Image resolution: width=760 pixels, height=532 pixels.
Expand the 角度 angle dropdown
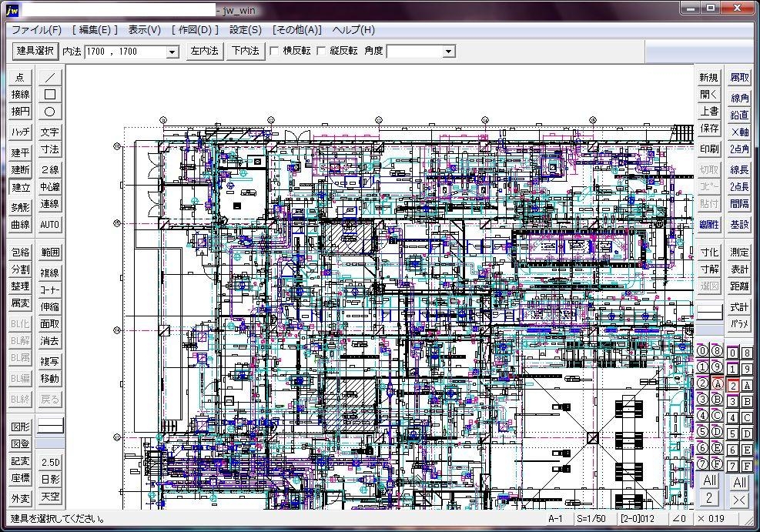(x=448, y=52)
